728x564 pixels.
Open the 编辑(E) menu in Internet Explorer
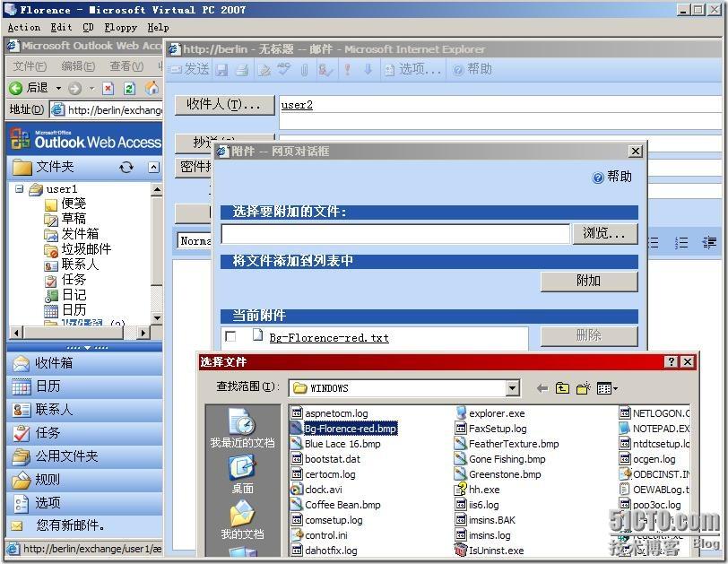click(x=78, y=66)
